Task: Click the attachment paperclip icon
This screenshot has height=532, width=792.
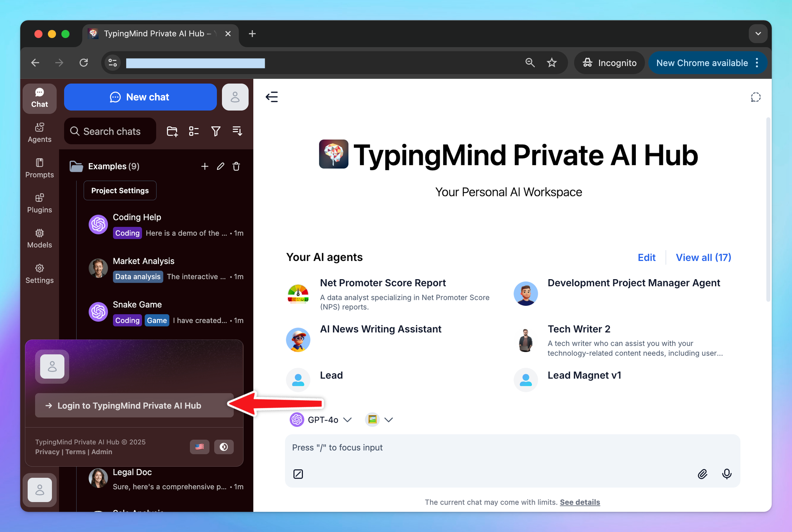Action: click(702, 474)
